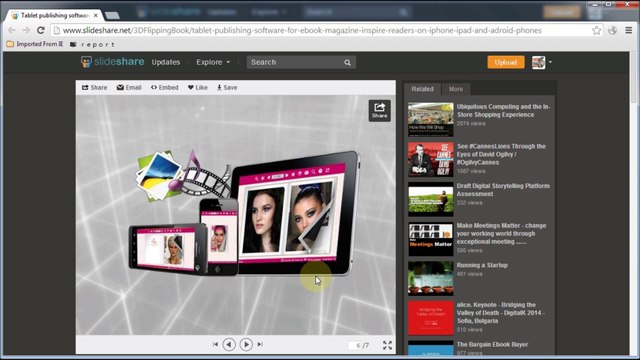Open the Updates page
Viewport: 640px width, 360px height.
point(166,62)
